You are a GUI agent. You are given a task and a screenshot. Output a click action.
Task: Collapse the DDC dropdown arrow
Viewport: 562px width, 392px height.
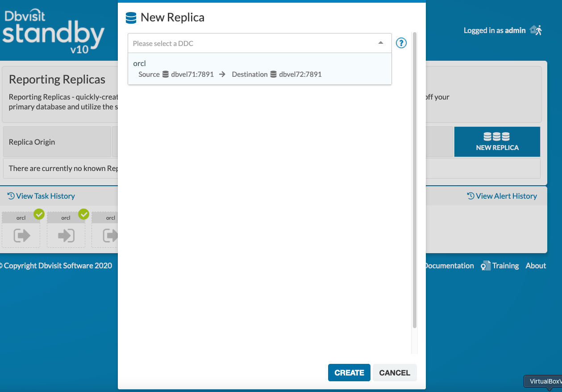pos(381,43)
